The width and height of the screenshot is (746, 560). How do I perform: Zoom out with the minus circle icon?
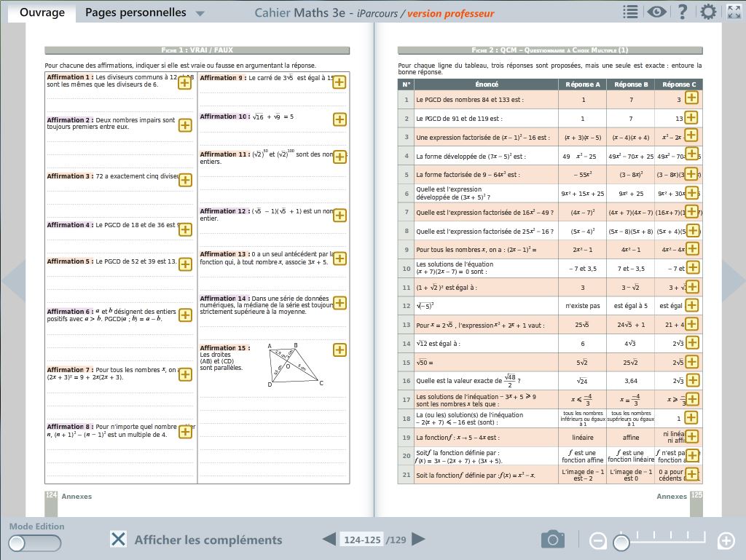click(597, 540)
